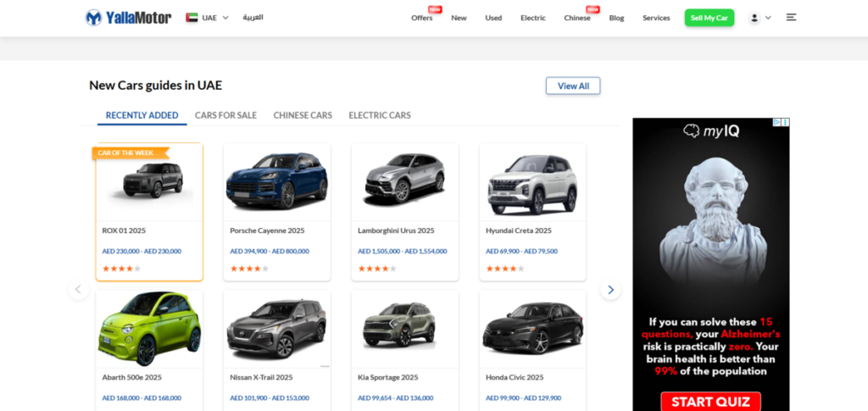Click the myIQ ad logo
Screen dimensions: 868x411
pyautogui.click(x=711, y=131)
